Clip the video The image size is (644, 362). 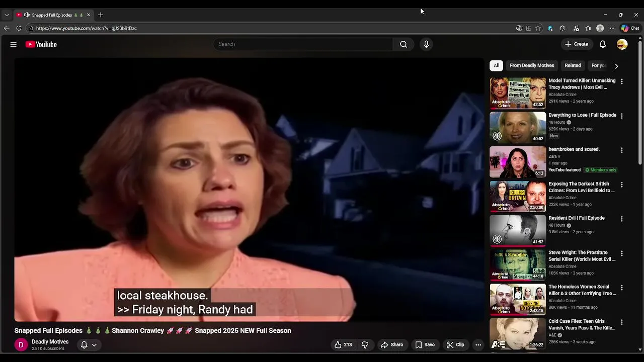[x=455, y=345]
